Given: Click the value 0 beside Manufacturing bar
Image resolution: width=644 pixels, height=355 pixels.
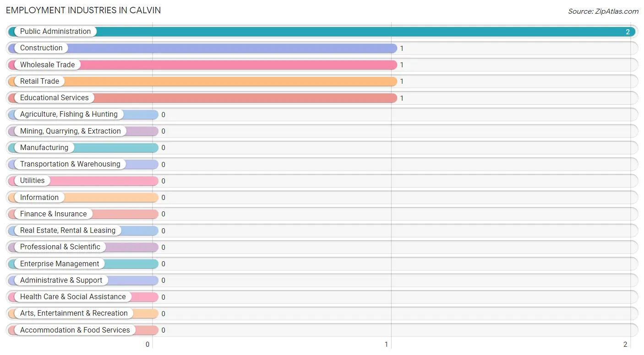Looking at the screenshot, I should tap(163, 148).
